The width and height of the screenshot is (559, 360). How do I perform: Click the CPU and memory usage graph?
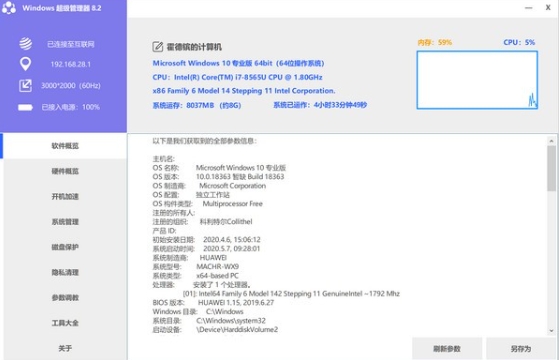tap(477, 80)
